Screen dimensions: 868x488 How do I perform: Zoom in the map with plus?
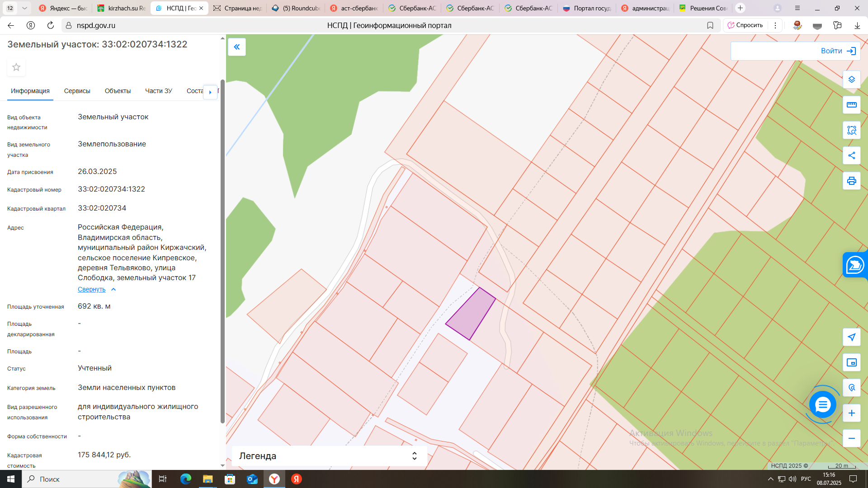coord(851,413)
